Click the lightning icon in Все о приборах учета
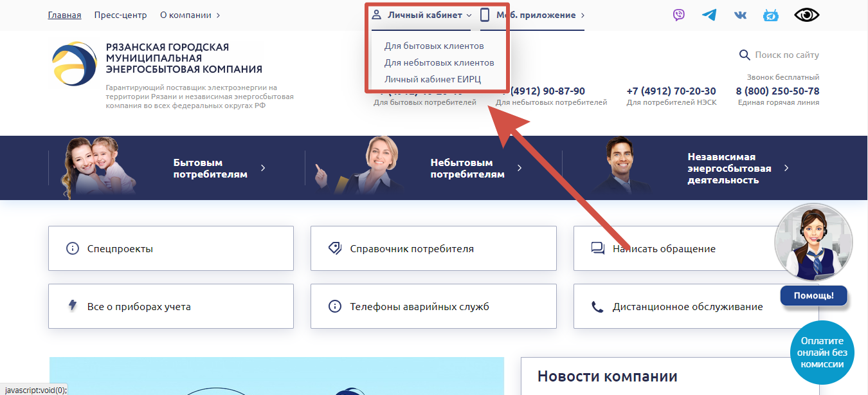 [x=73, y=306]
